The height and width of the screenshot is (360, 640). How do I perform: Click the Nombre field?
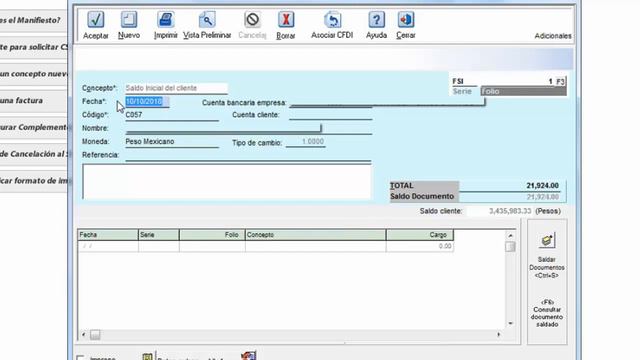click(249, 129)
